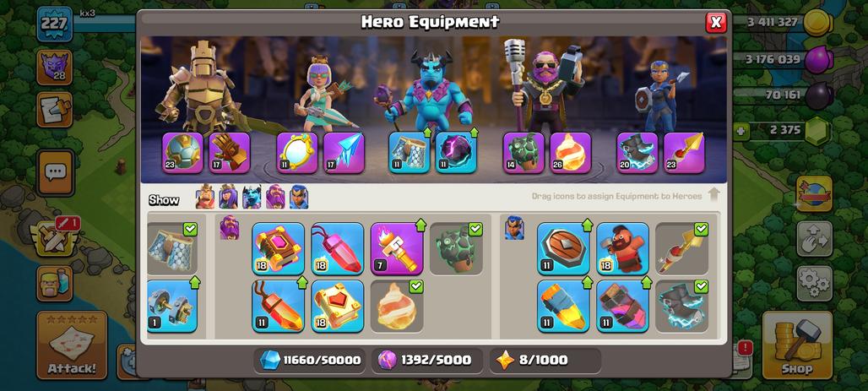The image size is (868, 391).
Task: Select the Eternal Tome equipment
Action: click(279, 248)
